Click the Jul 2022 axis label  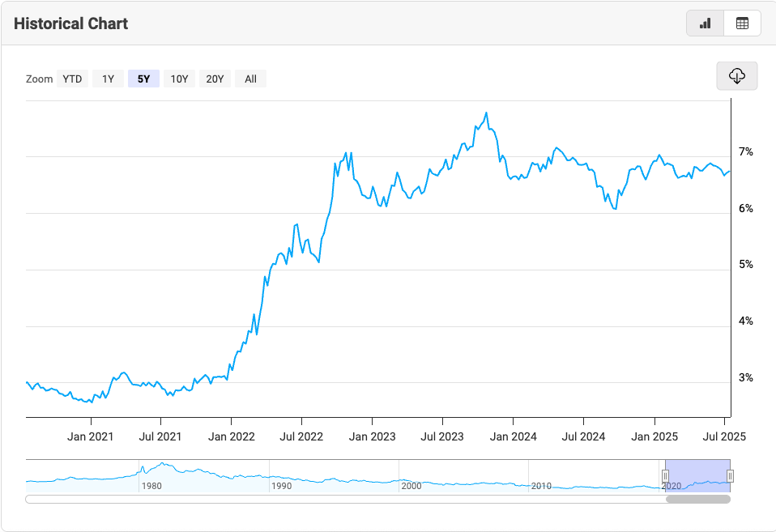301,436
